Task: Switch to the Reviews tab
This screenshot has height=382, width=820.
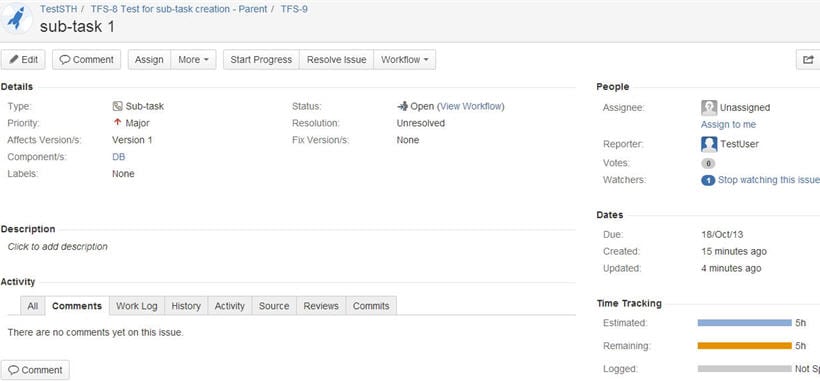Action: click(321, 306)
